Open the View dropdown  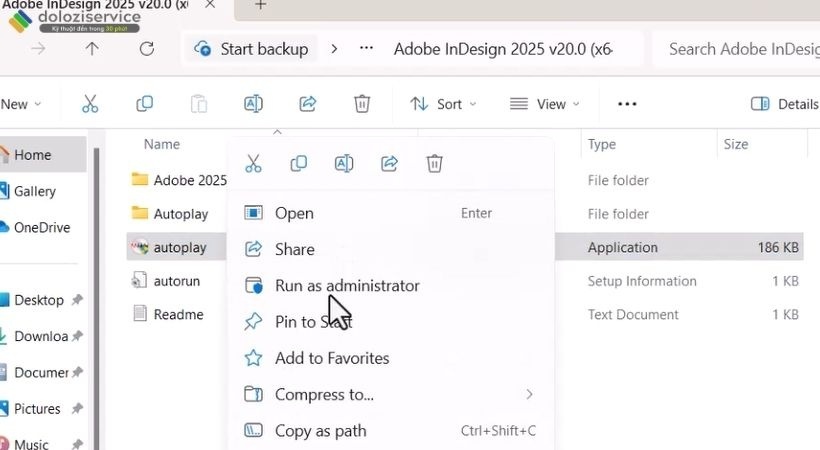tap(544, 104)
